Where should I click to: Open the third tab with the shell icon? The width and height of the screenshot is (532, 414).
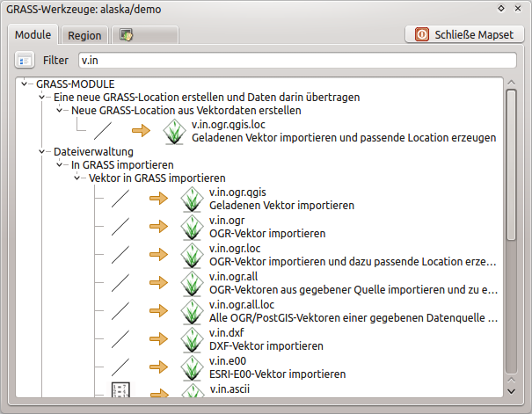pyautogui.click(x=145, y=35)
